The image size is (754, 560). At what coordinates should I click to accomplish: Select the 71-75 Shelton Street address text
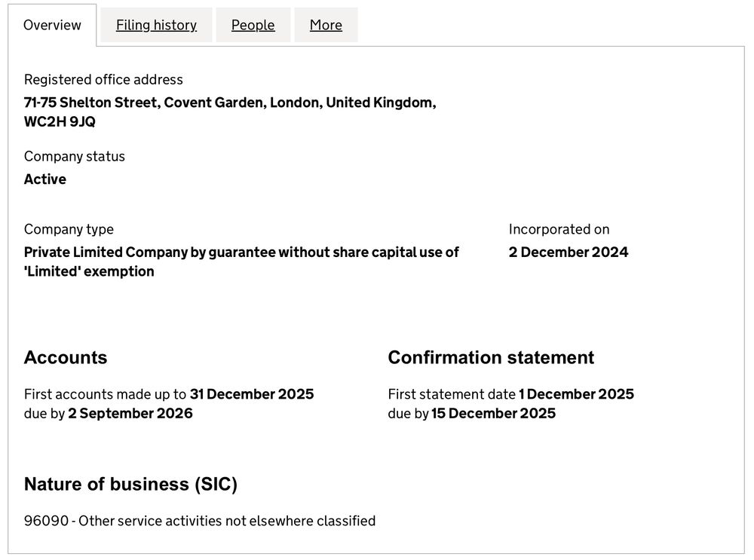[230, 103]
